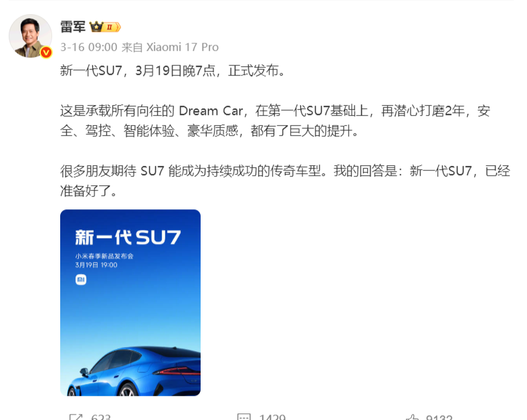Like the post with thumbs-up icon
The image size is (527, 420).
(x=412, y=417)
